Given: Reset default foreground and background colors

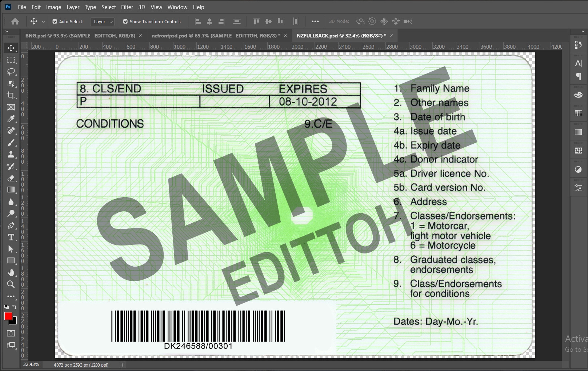Looking at the screenshot, I should pos(7,307).
